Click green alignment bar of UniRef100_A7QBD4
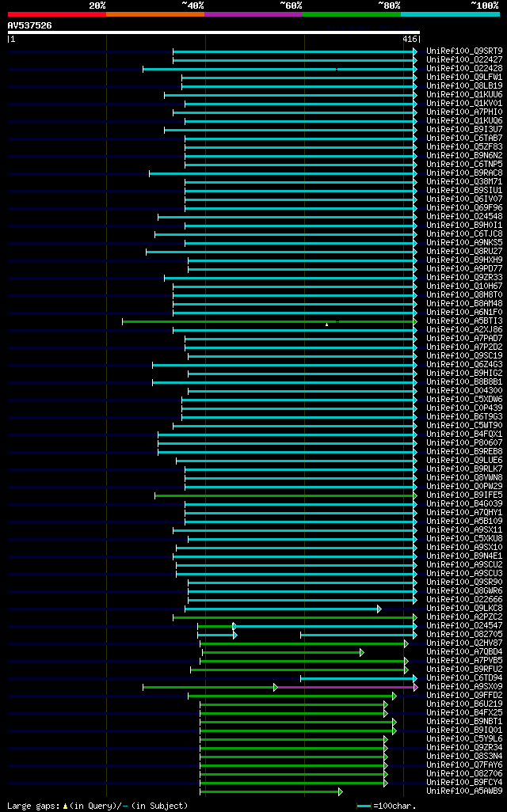The image size is (507, 812). point(283,652)
